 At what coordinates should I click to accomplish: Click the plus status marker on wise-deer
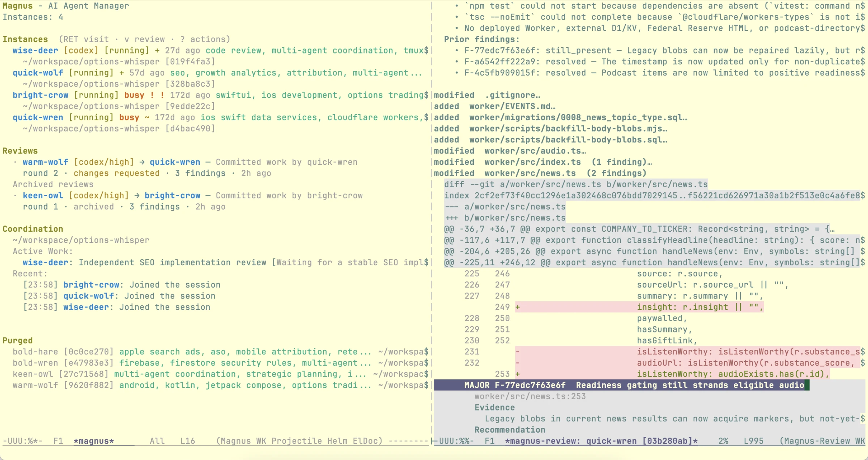coord(157,51)
